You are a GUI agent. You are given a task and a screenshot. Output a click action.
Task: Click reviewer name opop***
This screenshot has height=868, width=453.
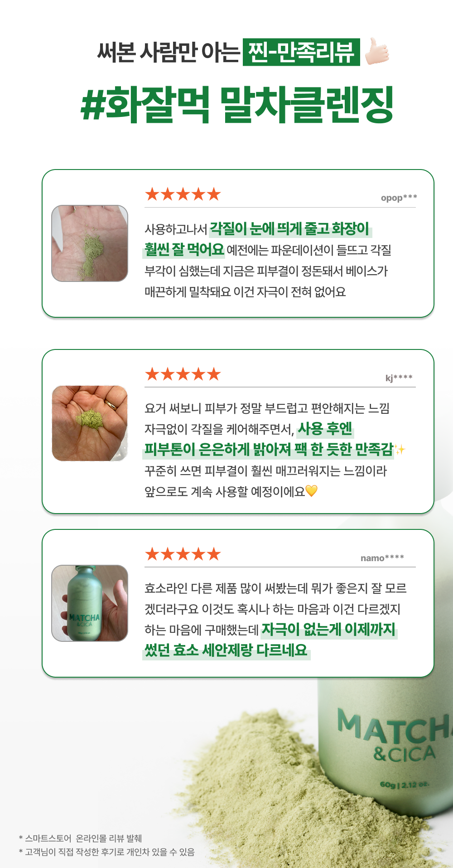pos(399,198)
